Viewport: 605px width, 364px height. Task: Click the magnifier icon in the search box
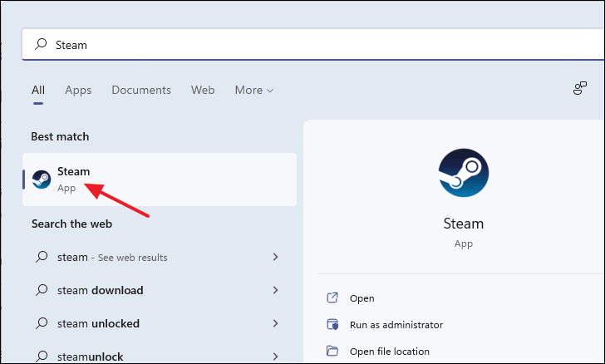click(x=41, y=44)
